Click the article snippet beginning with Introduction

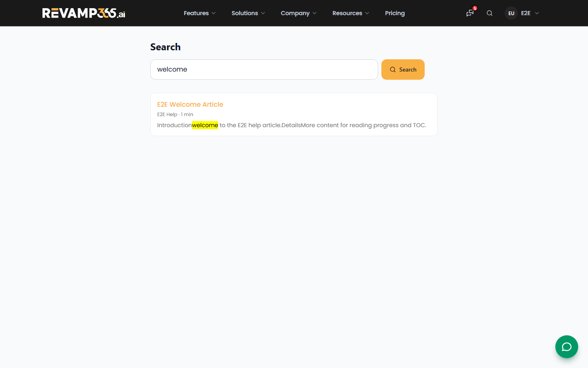pos(292,125)
